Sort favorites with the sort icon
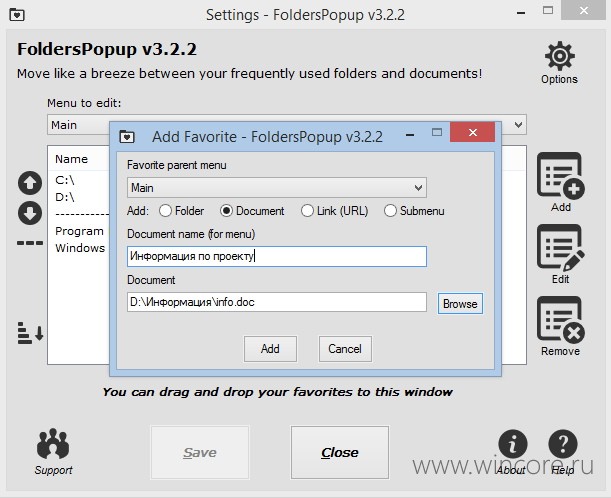 pyautogui.click(x=30, y=333)
